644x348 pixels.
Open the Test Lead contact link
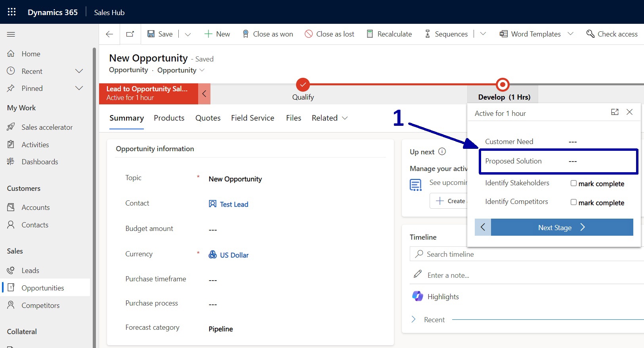(x=234, y=204)
